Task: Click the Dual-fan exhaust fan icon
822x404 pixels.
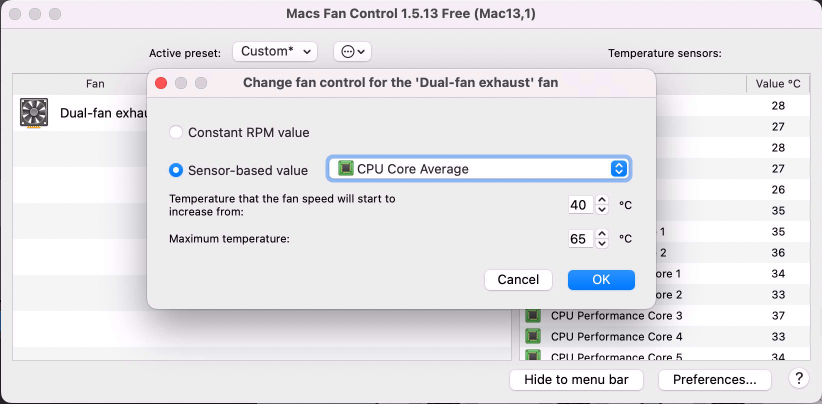Action: (x=34, y=112)
